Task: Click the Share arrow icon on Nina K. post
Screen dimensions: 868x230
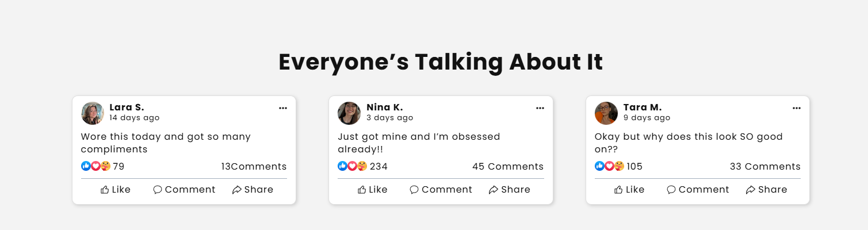Action: (x=494, y=190)
